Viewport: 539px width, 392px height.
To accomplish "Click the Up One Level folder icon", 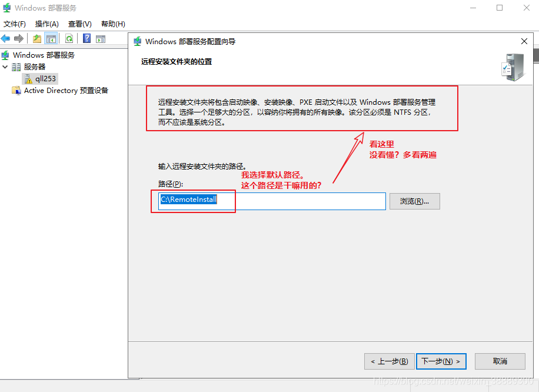I will tap(37, 39).
